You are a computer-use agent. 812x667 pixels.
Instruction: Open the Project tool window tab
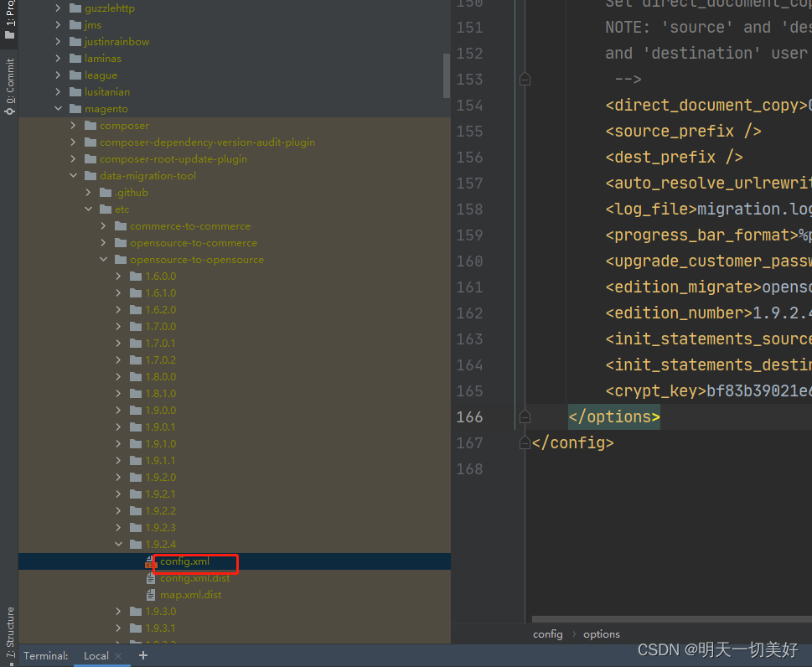pyautogui.click(x=9, y=21)
